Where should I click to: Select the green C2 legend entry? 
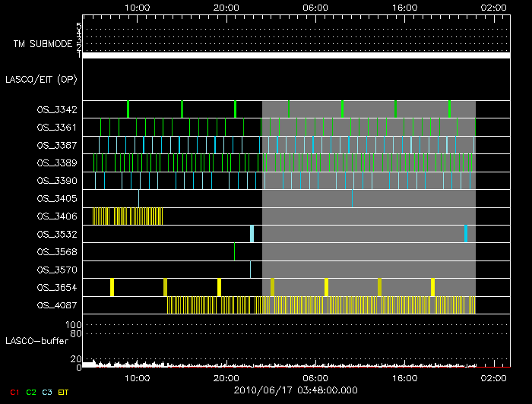(x=31, y=392)
